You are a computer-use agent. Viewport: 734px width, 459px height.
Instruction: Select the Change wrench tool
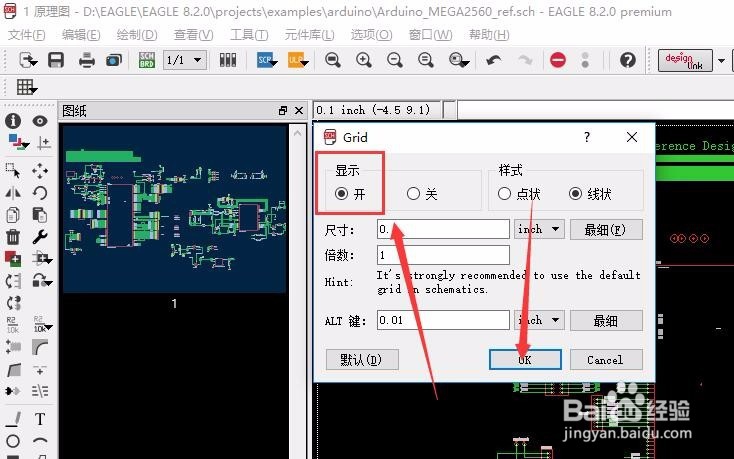(x=40, y=237)
